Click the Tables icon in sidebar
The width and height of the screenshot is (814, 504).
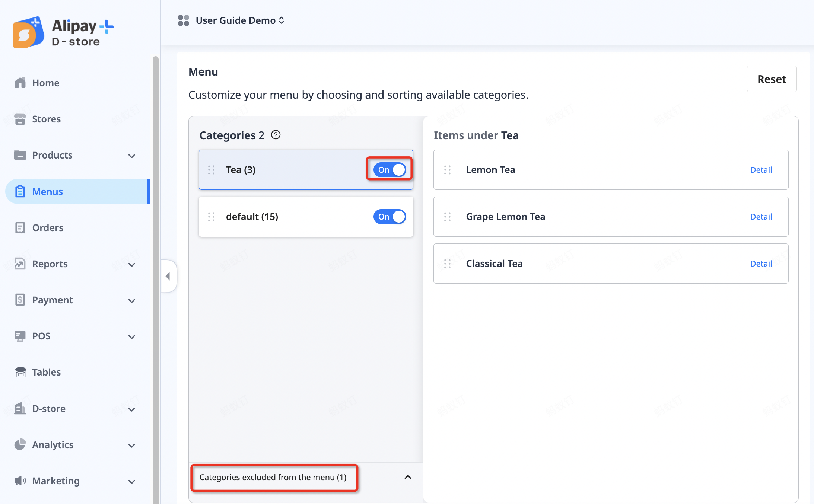(x=20, y=372)
